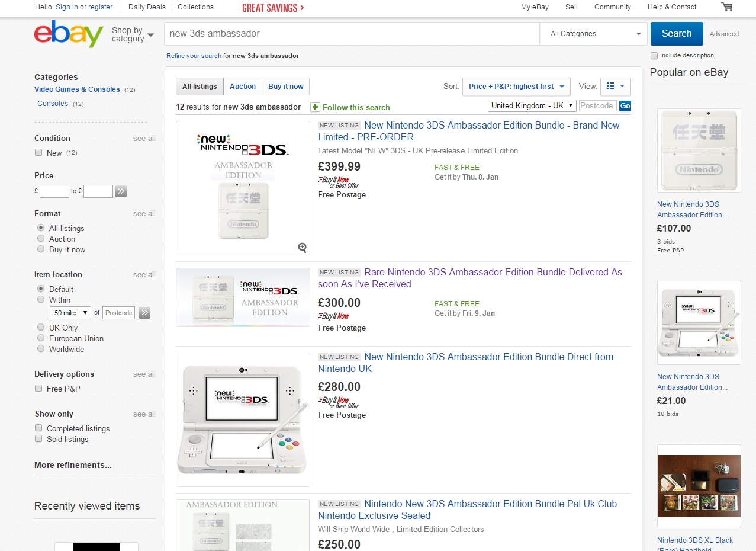This screenshot has width=756, height=551.
Task: Select the UK Only location radio
Action: click(x=41, y=328)
